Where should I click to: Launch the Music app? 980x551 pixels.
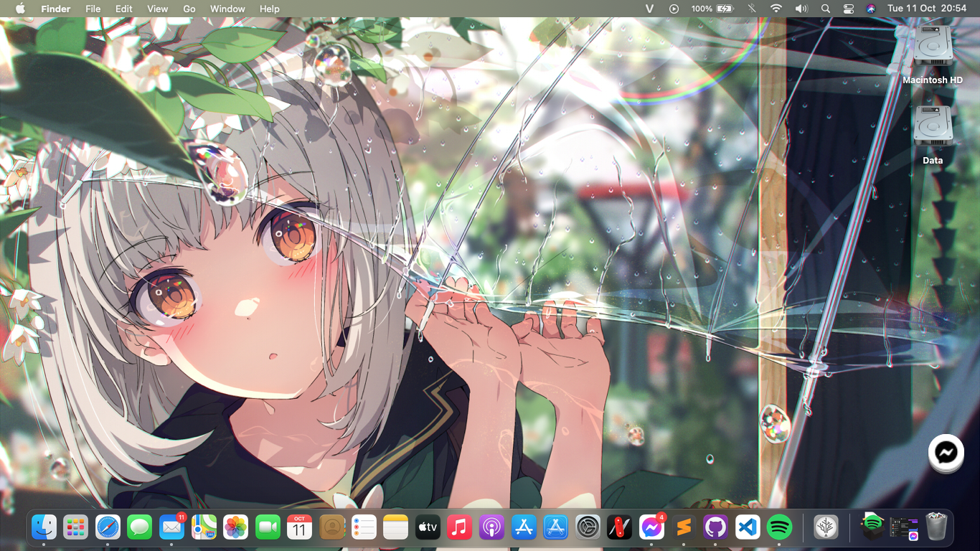(459, 528)
